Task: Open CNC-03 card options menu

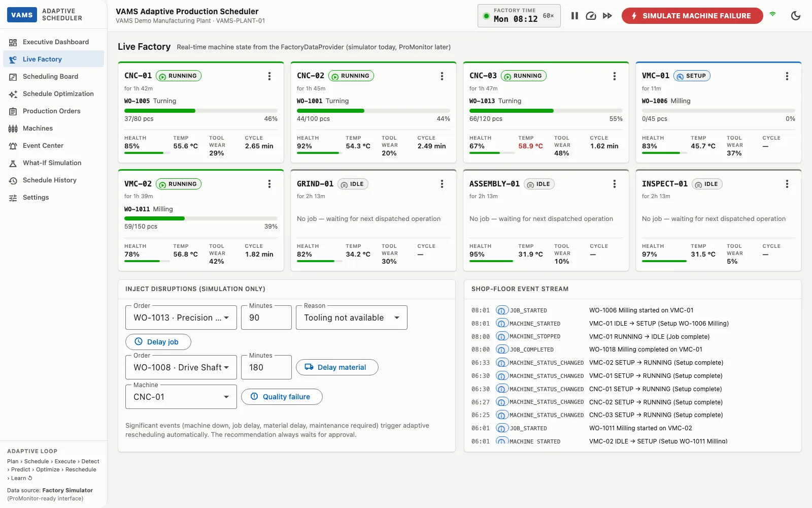Action: tap(615, 76)
